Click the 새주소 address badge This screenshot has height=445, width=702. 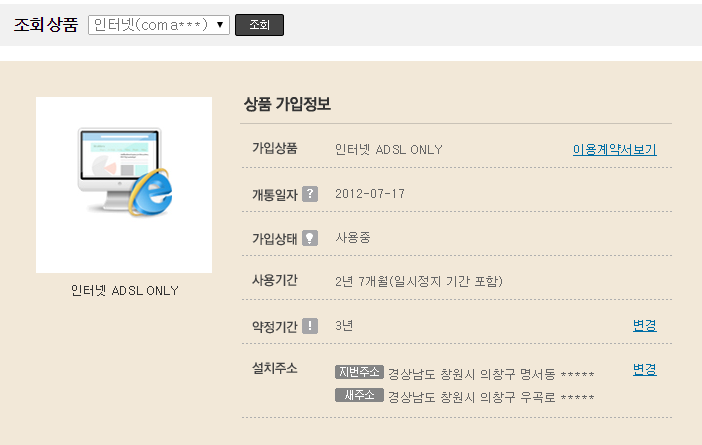(x=359, y=395)
